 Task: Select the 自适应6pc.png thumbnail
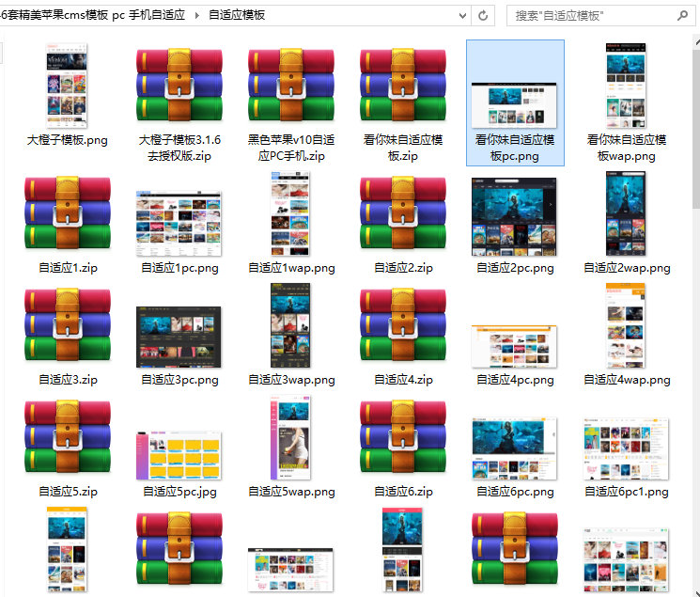click(x=514, y=448)
